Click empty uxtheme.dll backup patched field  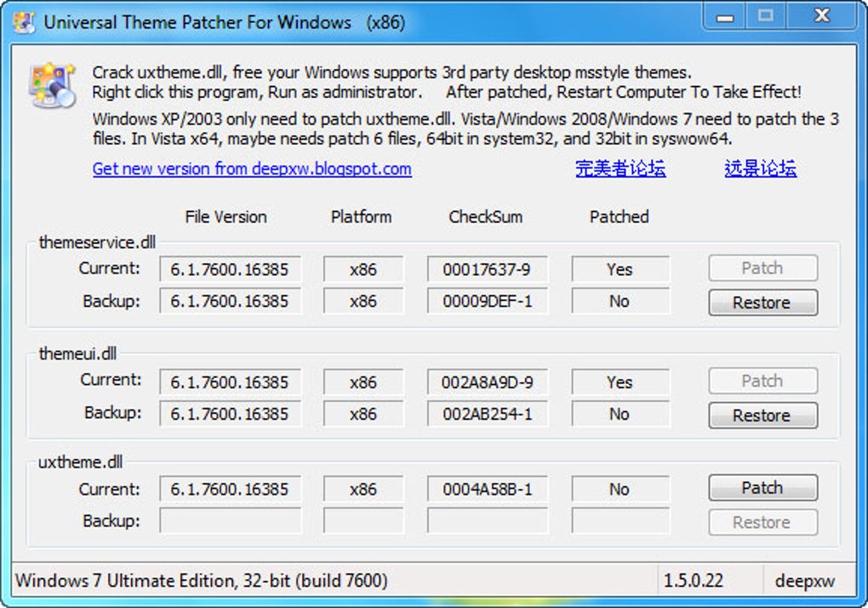tap(620, 520)
